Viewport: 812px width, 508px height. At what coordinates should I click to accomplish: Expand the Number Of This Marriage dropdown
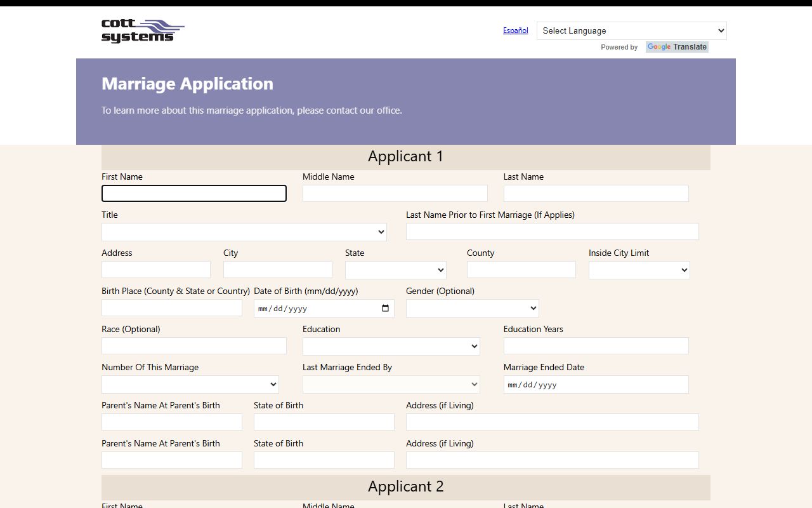[190, 384]
